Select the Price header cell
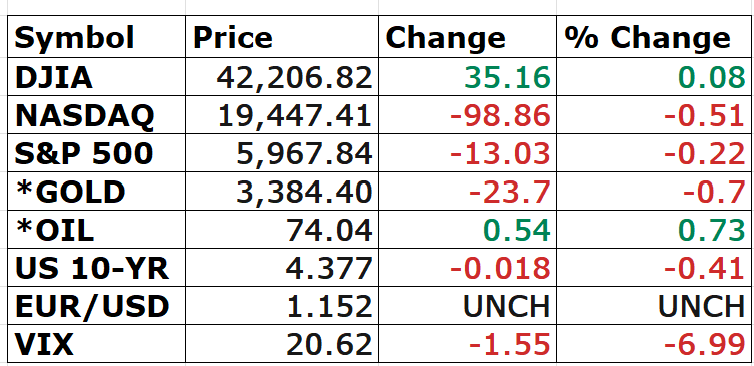 pyautogui.click(x=282, y=37)
